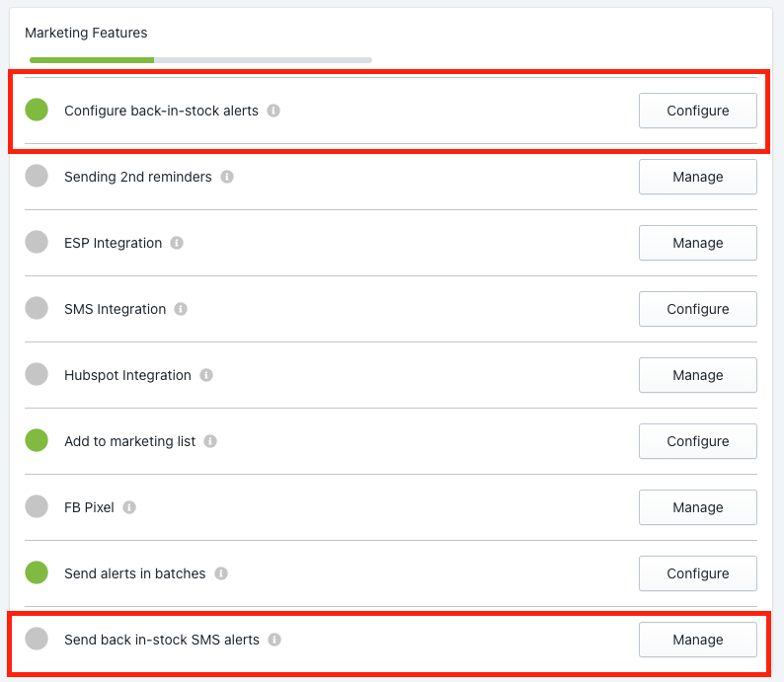This screenshot has height=682, width=784.
Task: Manage the ESP Integration
Action: pyautogui.click(x=698, y=243)
